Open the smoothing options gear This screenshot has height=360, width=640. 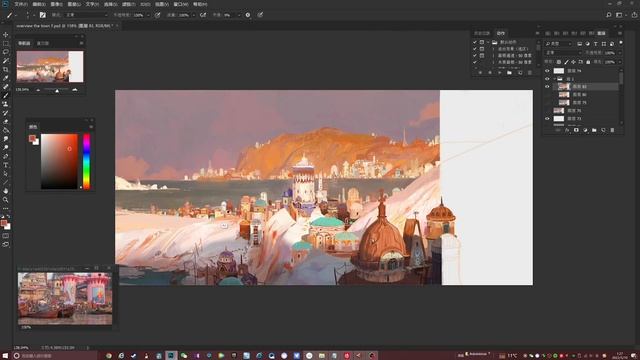248,15
